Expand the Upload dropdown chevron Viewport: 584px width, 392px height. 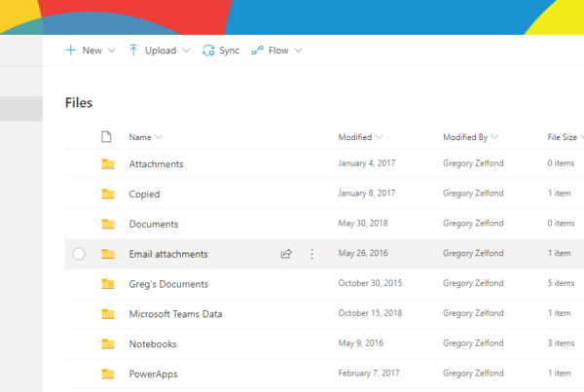pyautogui.click(x=186, y=51)
